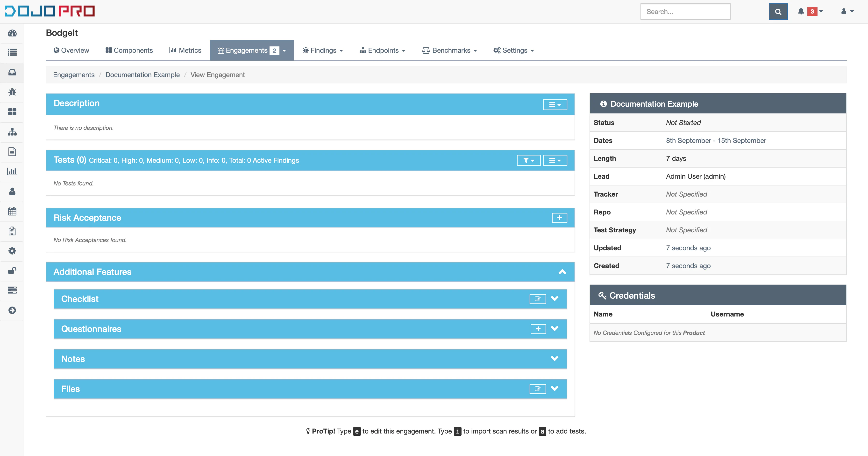
Task: Open the Description menu dropdown
Action: click(555, 104)
